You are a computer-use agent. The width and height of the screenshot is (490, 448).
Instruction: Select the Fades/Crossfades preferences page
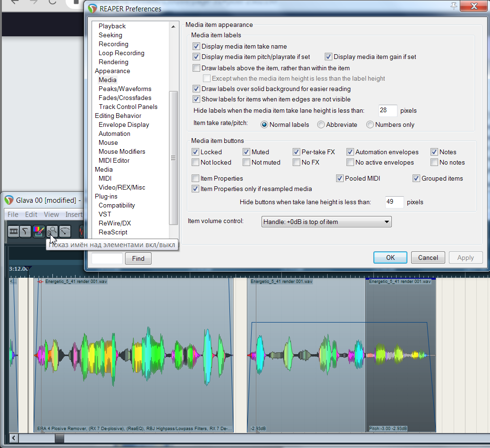(125, 98)
